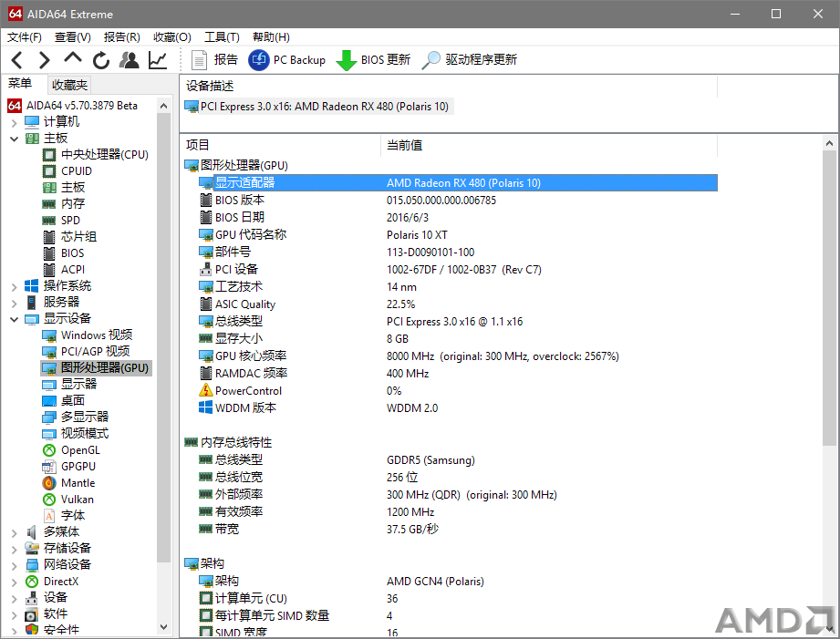
Task: Open the 收藏(O) menu
Action: (x=172, y=37)
